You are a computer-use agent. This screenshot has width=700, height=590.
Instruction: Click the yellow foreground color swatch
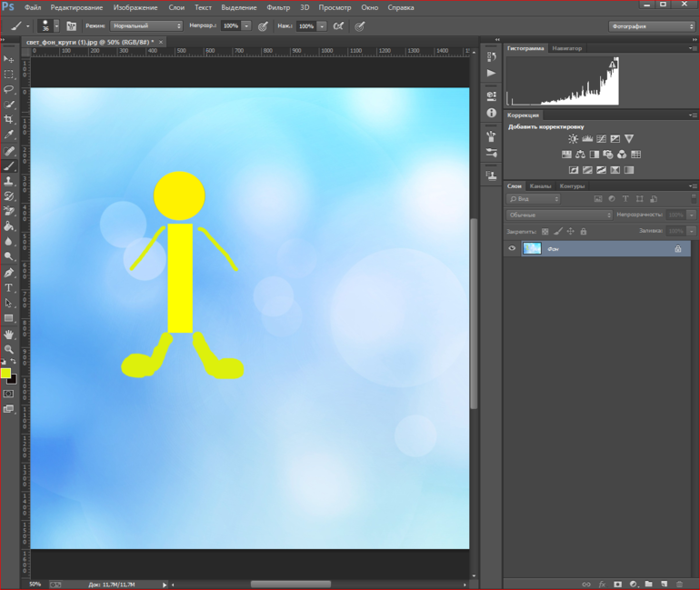coord(5,374)
